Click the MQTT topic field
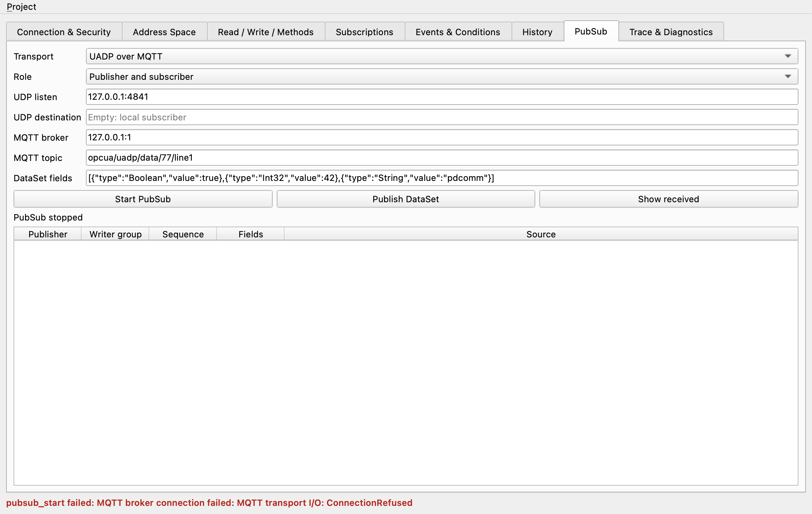812x514 pixels. click(442, 158)
